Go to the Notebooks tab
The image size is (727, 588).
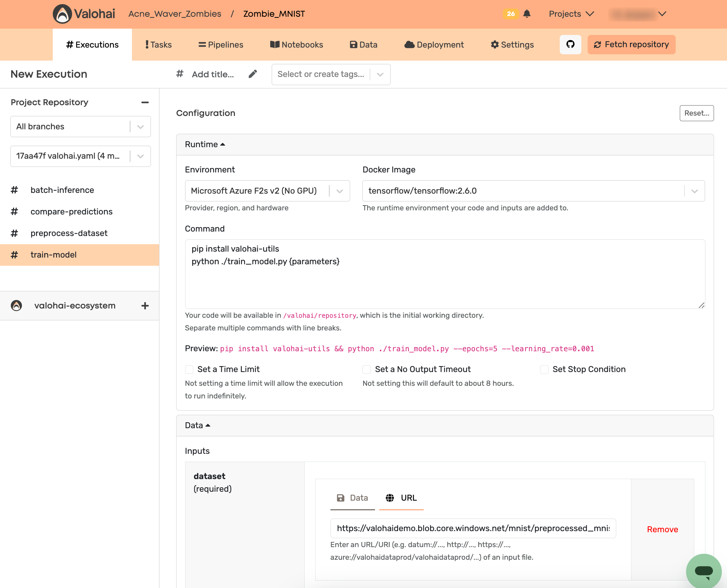(x=297, y=45)
